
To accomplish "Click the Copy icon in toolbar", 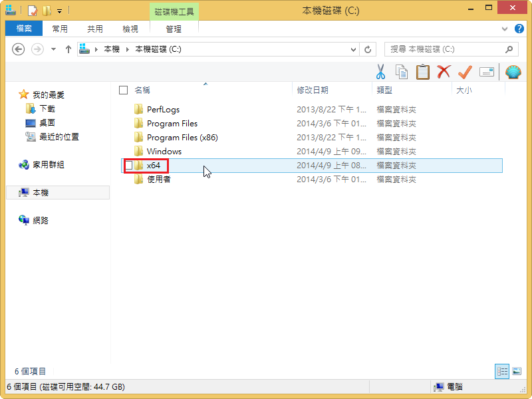I will (x=401, y=72).
